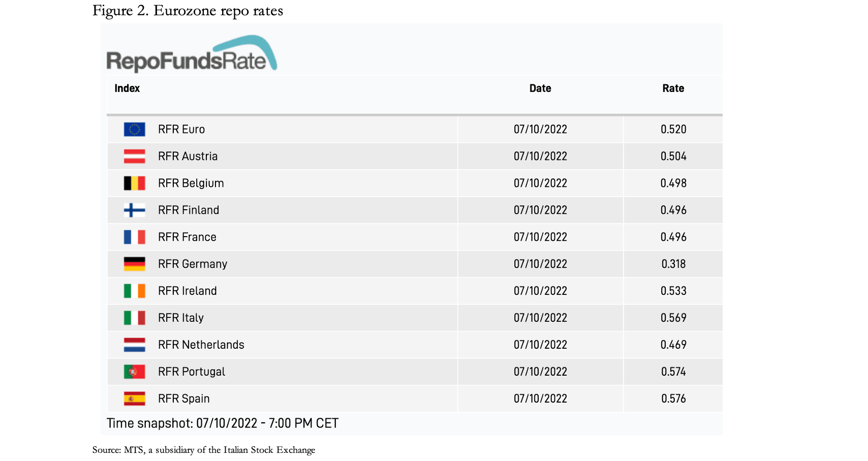The image size is (868, 461).
Task: Click the date in the RFR Euro row
Action: pos(540,129)
